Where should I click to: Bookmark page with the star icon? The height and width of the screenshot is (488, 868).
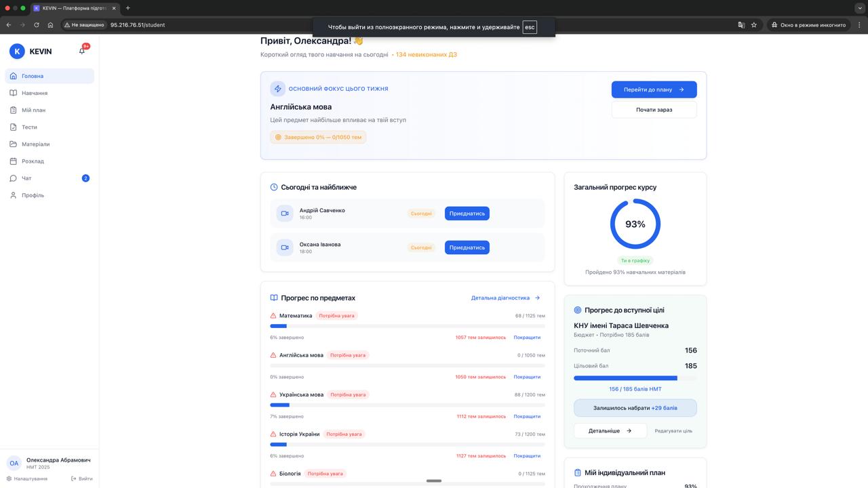[754, 25]
